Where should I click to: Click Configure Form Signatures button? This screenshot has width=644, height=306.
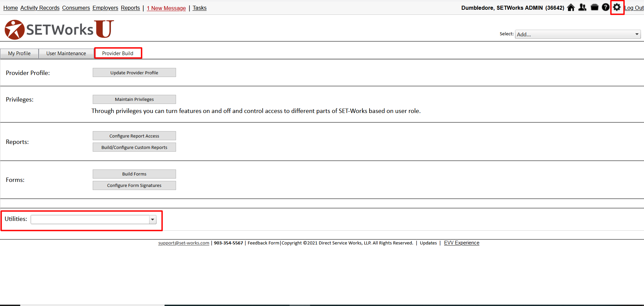[134, 185]
